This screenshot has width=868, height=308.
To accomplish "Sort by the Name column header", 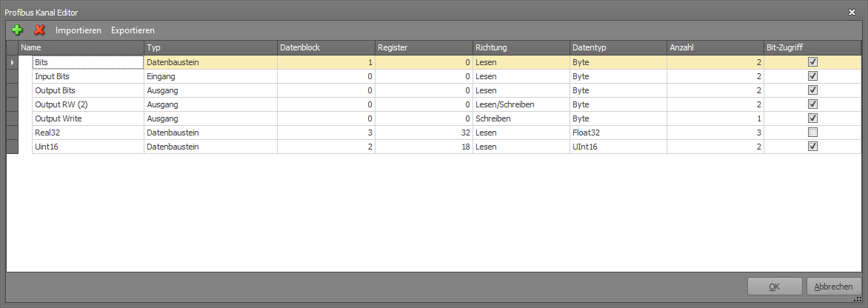I will click(x=81, y=47).
